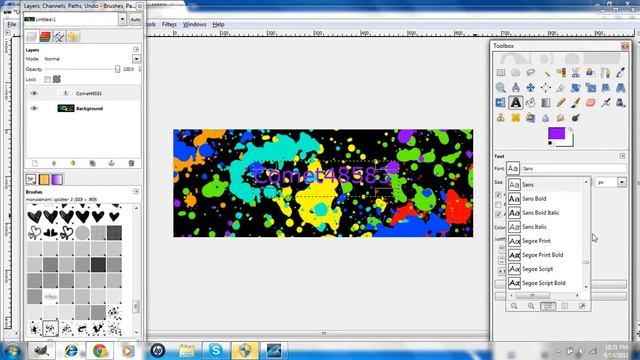Toggle the Lock pixels checkbox

(x=47, y=79)
